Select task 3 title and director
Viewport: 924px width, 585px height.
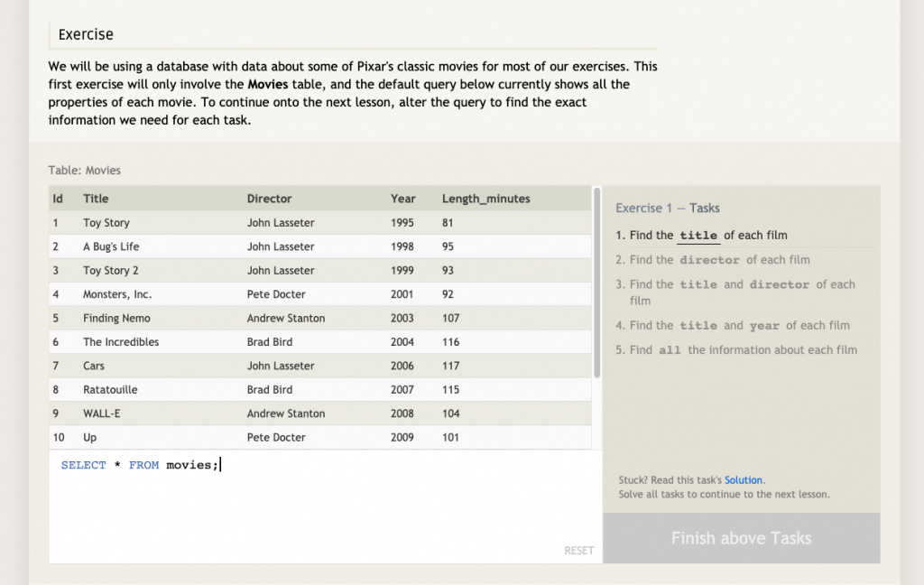(735, 292)
